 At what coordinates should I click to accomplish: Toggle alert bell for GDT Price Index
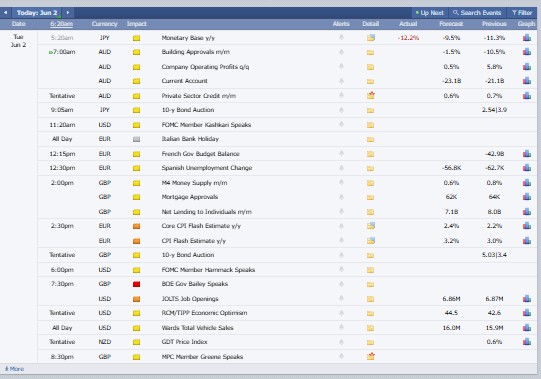click(x=341, y=342)
